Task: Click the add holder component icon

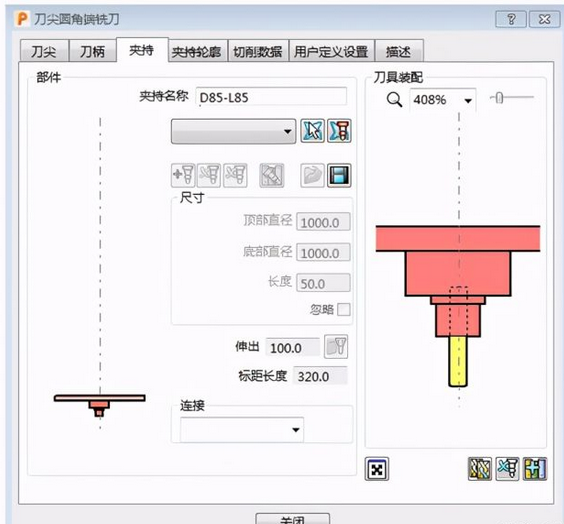Action: pos(183,175)
